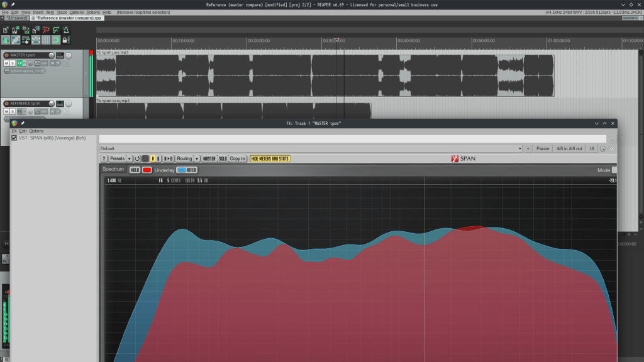
Task: Toggle snap using the magnet toolbar icon
Action: click(x=55, y=40)
